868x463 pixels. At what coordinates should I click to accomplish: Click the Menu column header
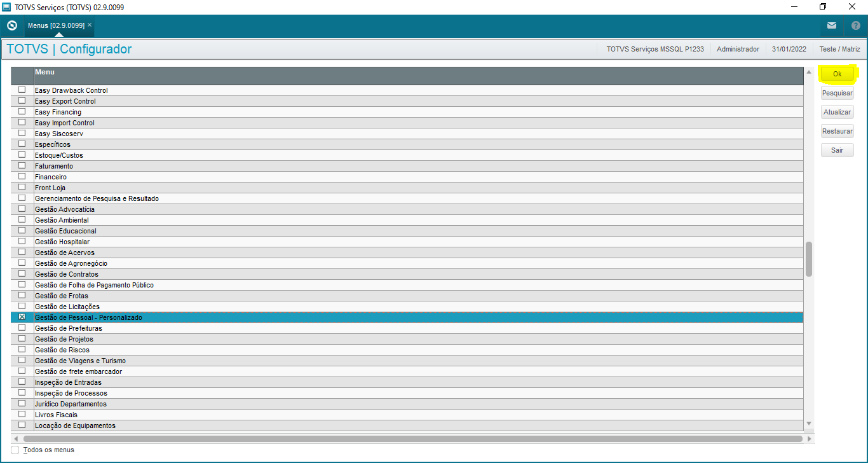click(x=419, y=76)
